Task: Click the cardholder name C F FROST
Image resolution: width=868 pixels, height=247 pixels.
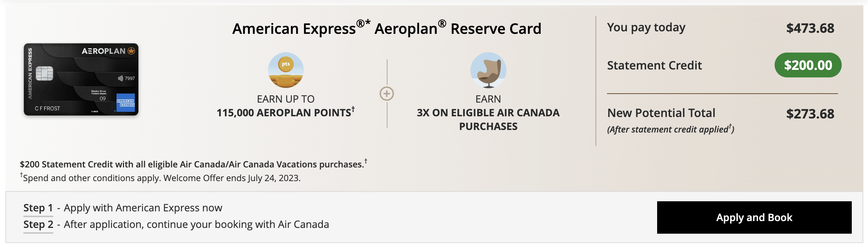Action: click(48, 108)
